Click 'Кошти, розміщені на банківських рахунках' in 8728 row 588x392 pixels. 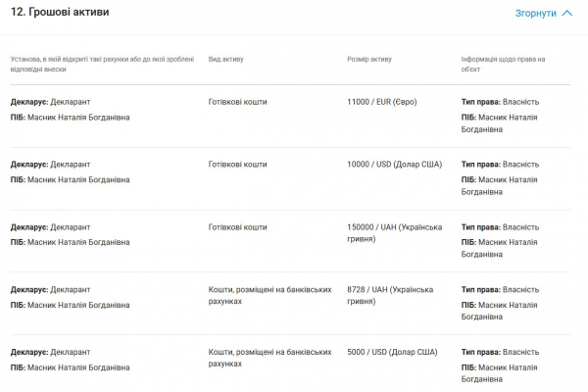tap(270, 295)
